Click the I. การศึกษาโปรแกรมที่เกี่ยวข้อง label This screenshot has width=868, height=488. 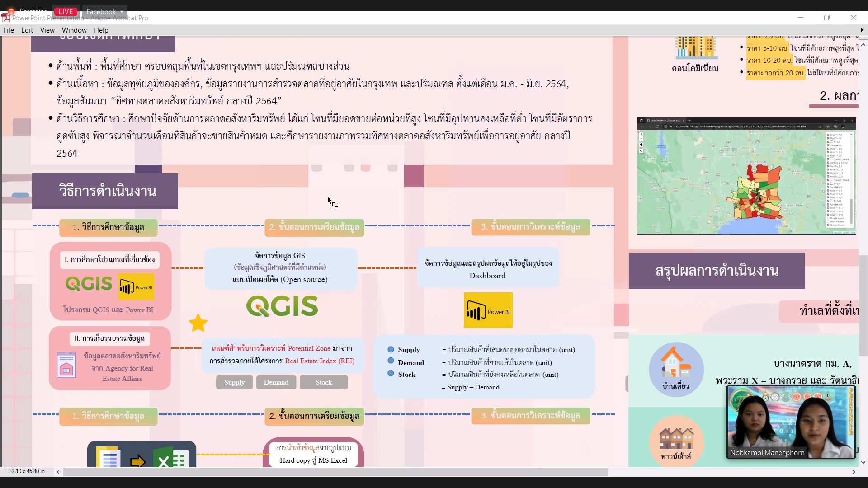[109, 260]
